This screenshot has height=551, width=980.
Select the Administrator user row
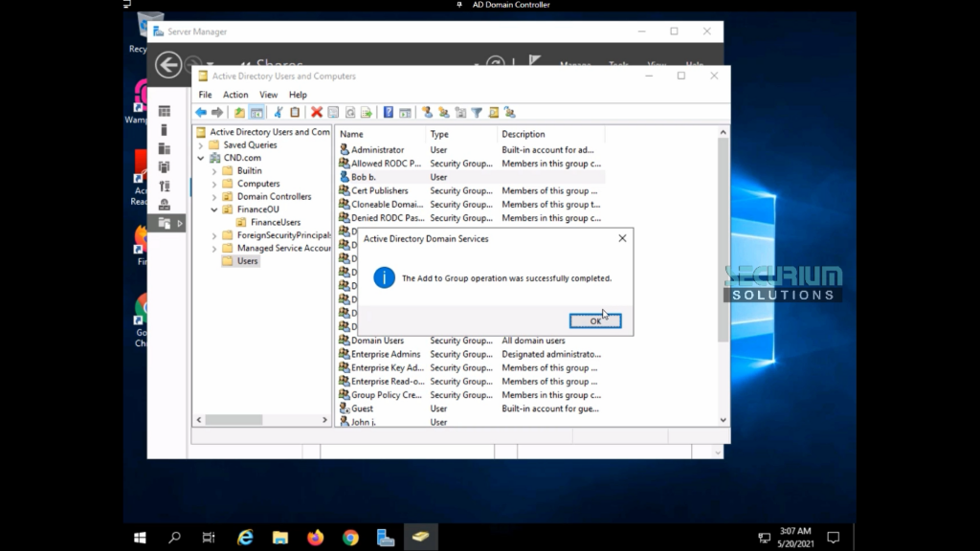coord(471,150)
